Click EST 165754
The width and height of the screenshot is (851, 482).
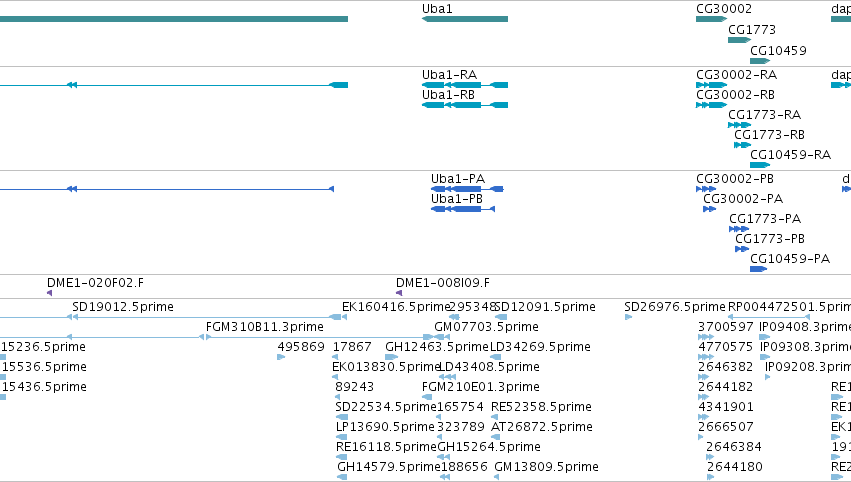(460, 407)
